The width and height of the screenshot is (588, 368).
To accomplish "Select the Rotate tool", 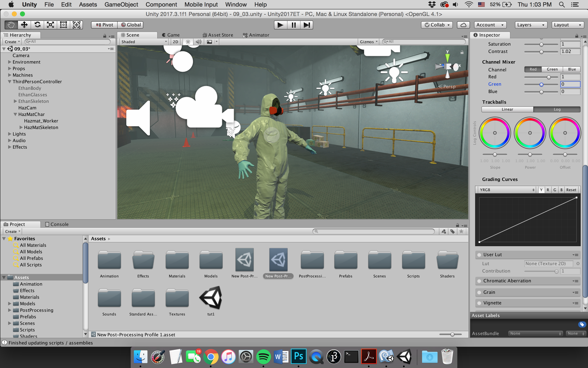I will pos(37,25).
